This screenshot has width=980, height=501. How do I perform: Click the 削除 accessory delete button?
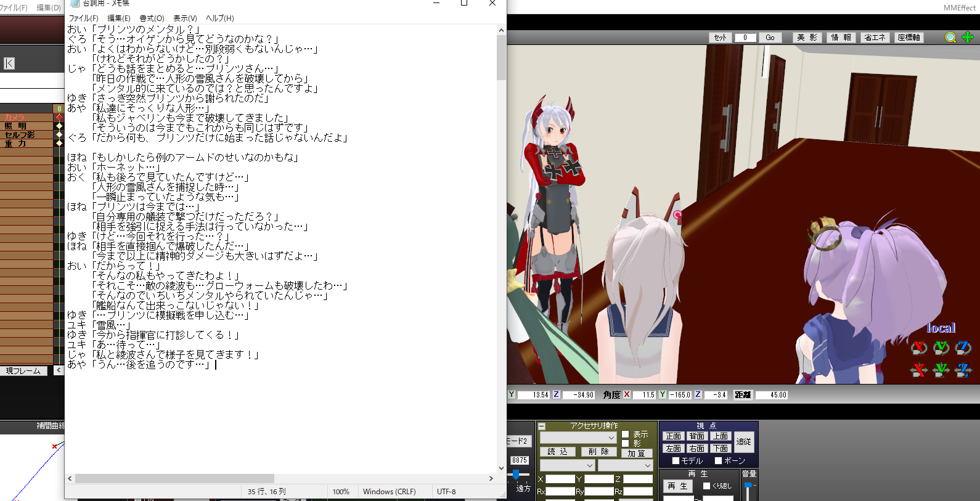(x=598, y=452)
